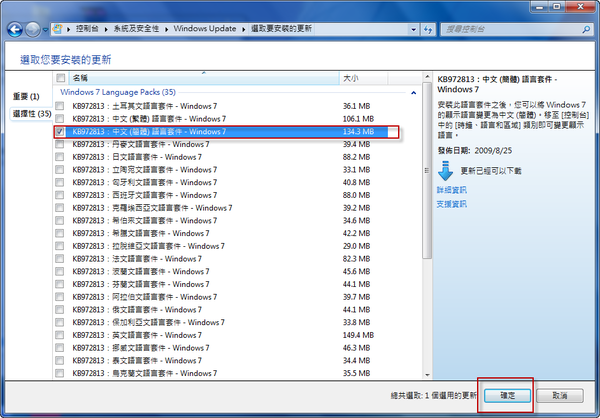600x418 pixels.
Task: Check the 土耳其文語言套件 checkbox
Action: (60, 106)
